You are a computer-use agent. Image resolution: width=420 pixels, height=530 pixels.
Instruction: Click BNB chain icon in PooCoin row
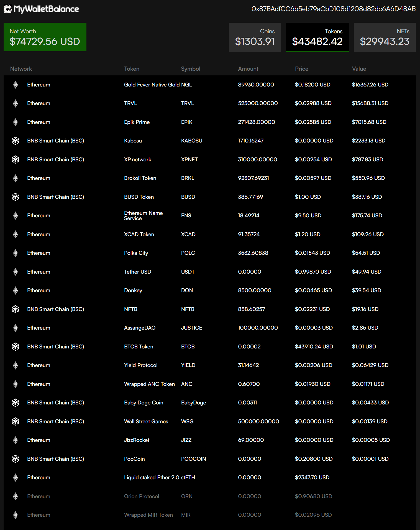[16, 459]
